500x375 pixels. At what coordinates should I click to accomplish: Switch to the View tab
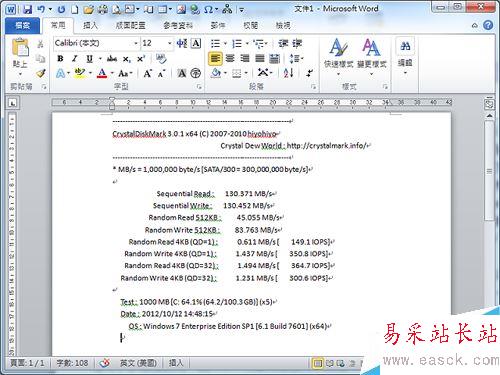[x=283, y=25]
